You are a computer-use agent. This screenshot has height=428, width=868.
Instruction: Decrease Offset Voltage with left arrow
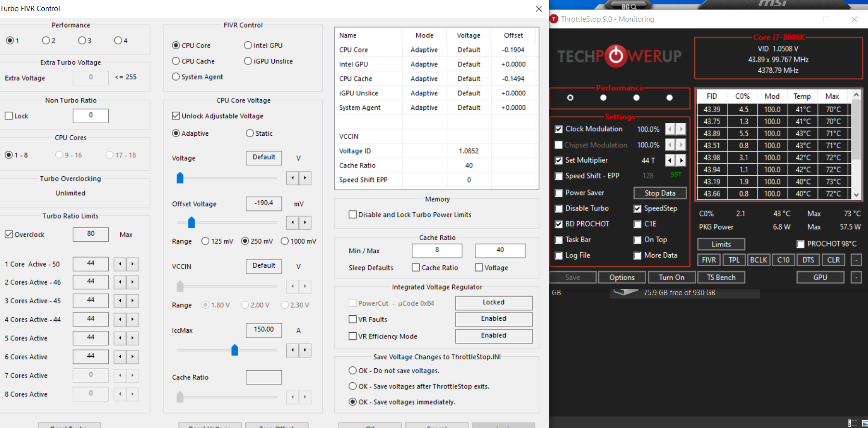(x=293, y=222)
